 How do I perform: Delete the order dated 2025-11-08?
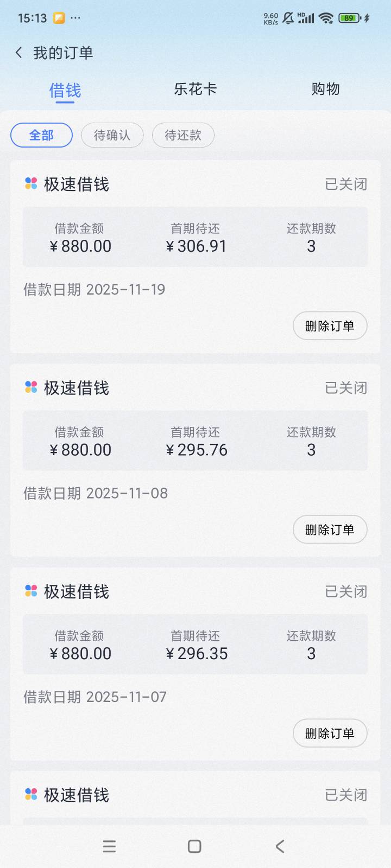[330, 529]
